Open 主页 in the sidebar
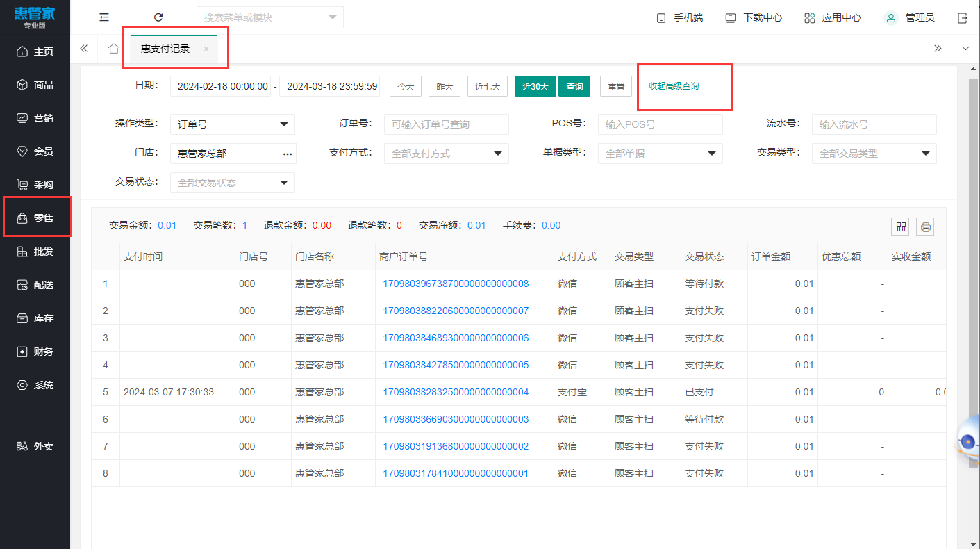This screenshot has width=980, height=549. [35, 51]
